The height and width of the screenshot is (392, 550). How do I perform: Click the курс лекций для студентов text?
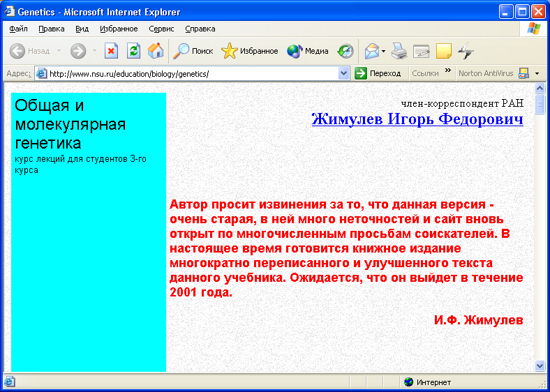[x=80, y=165]
